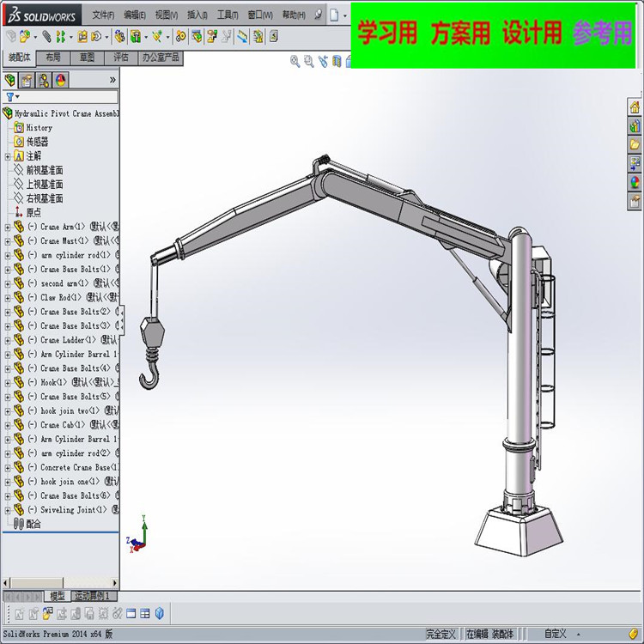Select the Mate paperclip tool
644x644 pixels.
pyautogui.click(x=46, y=37)
